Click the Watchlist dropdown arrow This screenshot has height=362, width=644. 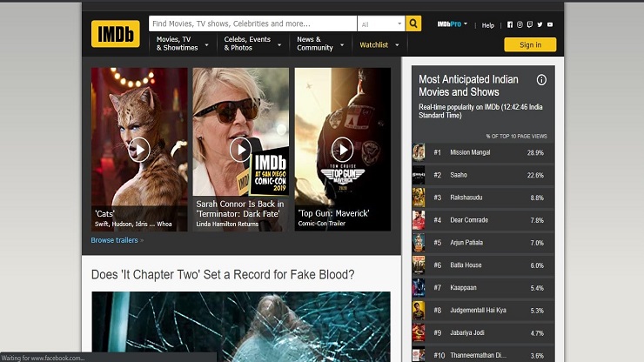[397, 44]
